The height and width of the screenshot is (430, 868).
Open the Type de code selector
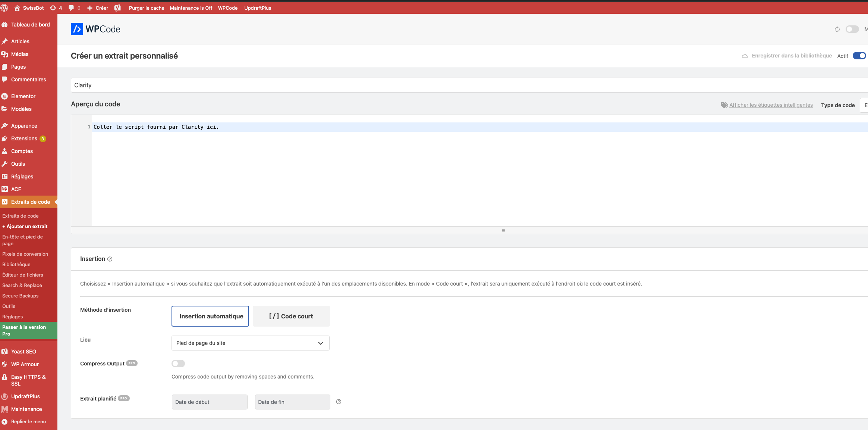click(865, 105)
